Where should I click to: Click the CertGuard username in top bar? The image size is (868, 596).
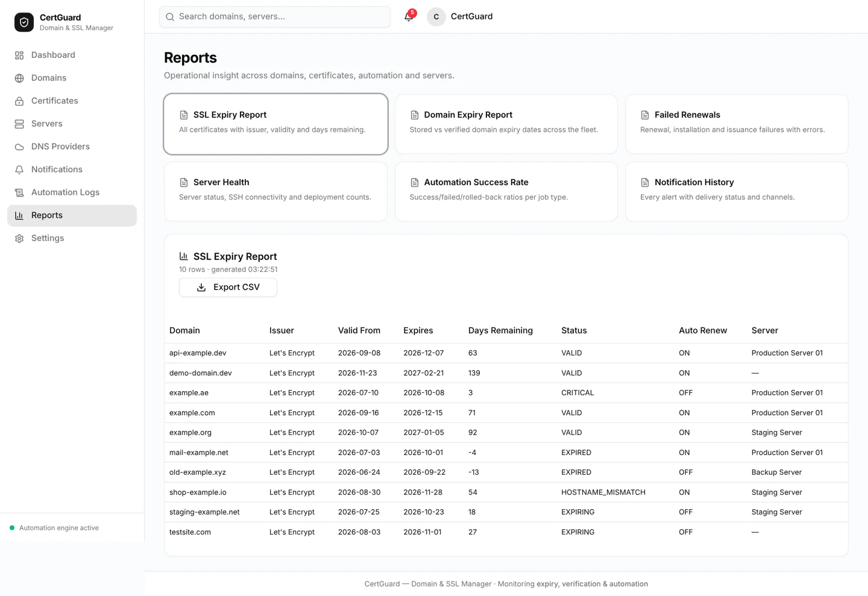coord(471,17)
